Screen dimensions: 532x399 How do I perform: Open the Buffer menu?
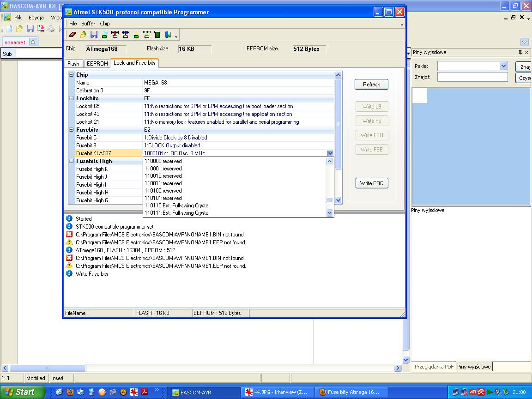pos(88,24)
